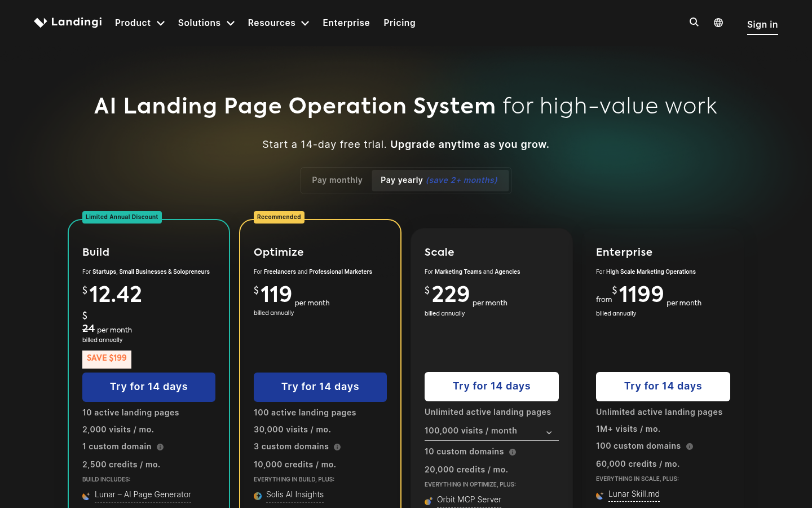Click info icon beside 3 custom domains
The image size is (812, 508).
pos(337,447)
